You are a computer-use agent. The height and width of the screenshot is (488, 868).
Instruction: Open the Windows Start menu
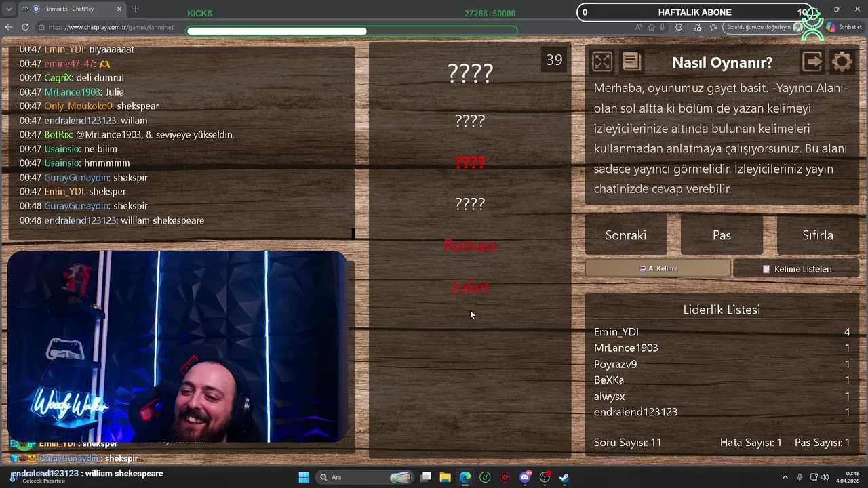[x=304, y=477]
